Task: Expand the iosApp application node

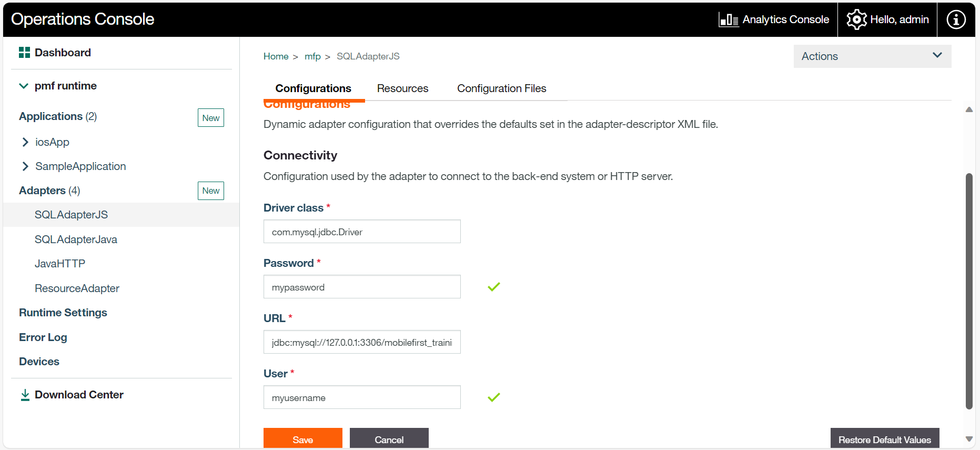Action: [x=25, y=142]
